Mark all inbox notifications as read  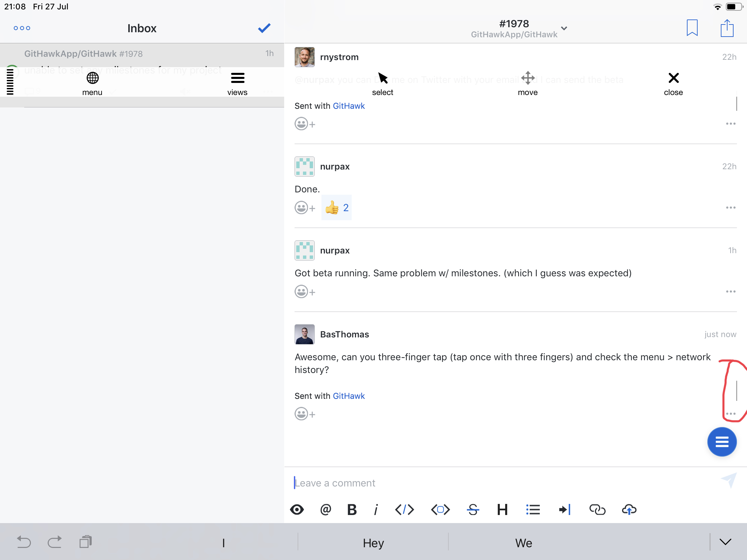(264, 28)
